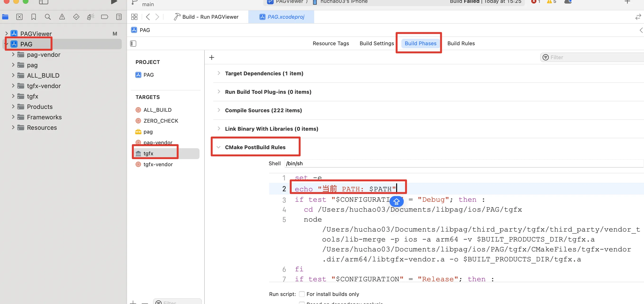Viewport: 644px width, 304px height.
Task: Toggle For install builds only checkbox
Action: point(302,294)
